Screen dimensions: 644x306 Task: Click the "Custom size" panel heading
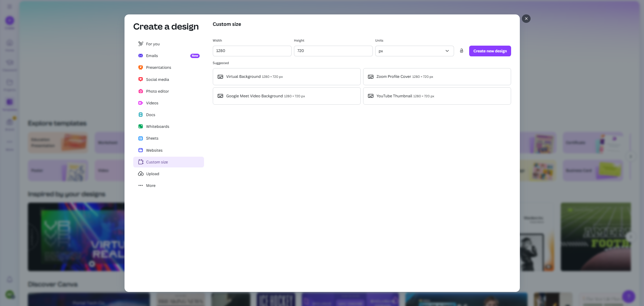pyautogui.click(x=227, y=24)
